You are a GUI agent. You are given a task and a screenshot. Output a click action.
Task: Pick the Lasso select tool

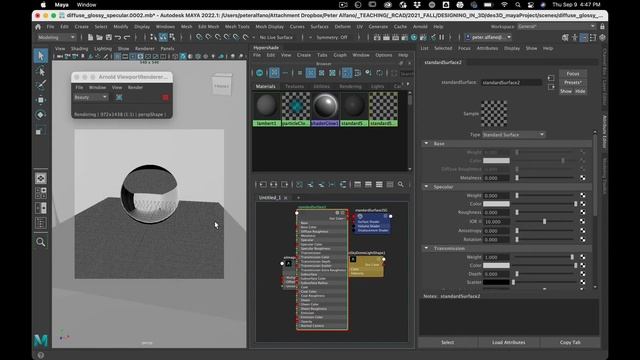coord(40,71)
